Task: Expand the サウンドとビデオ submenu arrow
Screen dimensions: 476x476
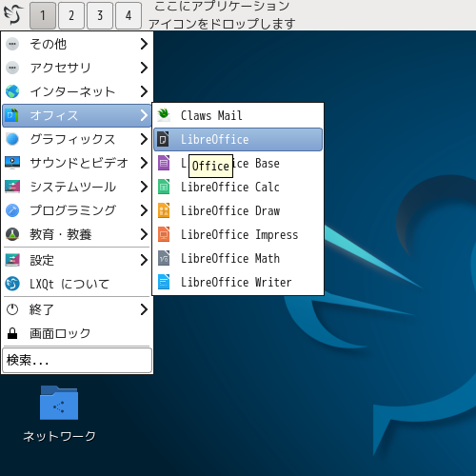Action: 144,163
